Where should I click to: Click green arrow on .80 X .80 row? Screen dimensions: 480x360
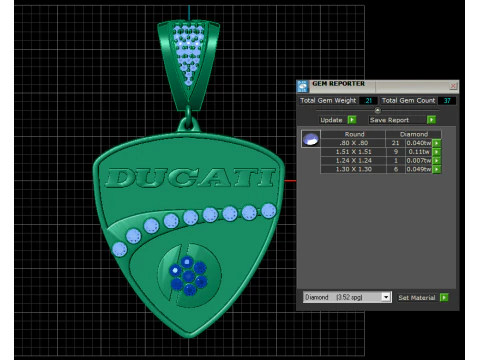(437, 143)
